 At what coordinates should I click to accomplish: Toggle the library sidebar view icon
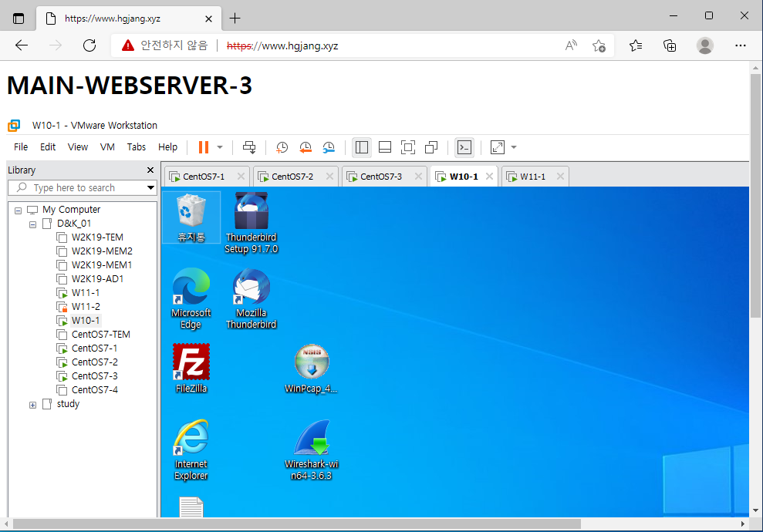coord(362,147)
